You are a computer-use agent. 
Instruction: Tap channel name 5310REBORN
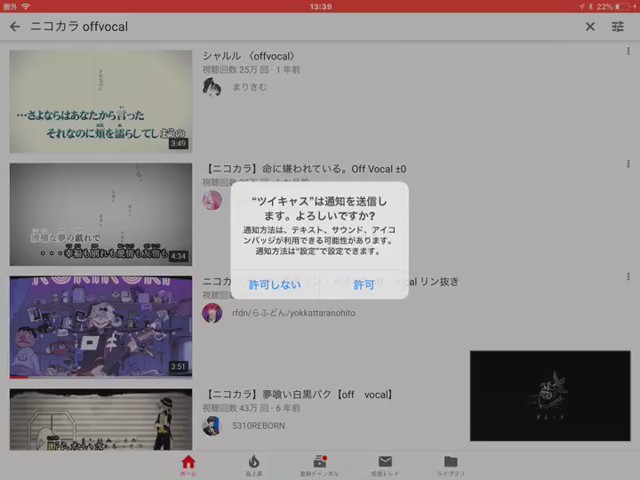258,426
